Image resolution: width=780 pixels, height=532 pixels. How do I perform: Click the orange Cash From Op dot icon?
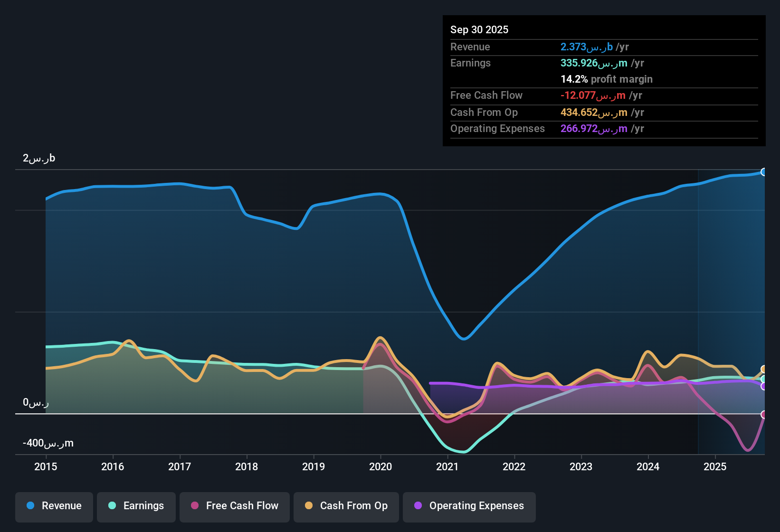pos(309,506)
